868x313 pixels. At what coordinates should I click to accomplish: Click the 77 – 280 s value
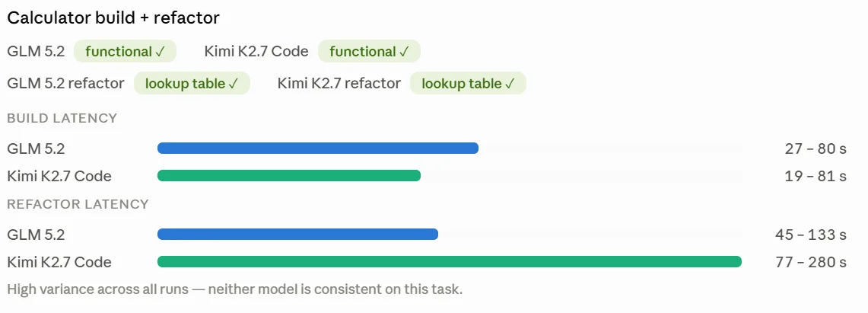coord(811,262)
